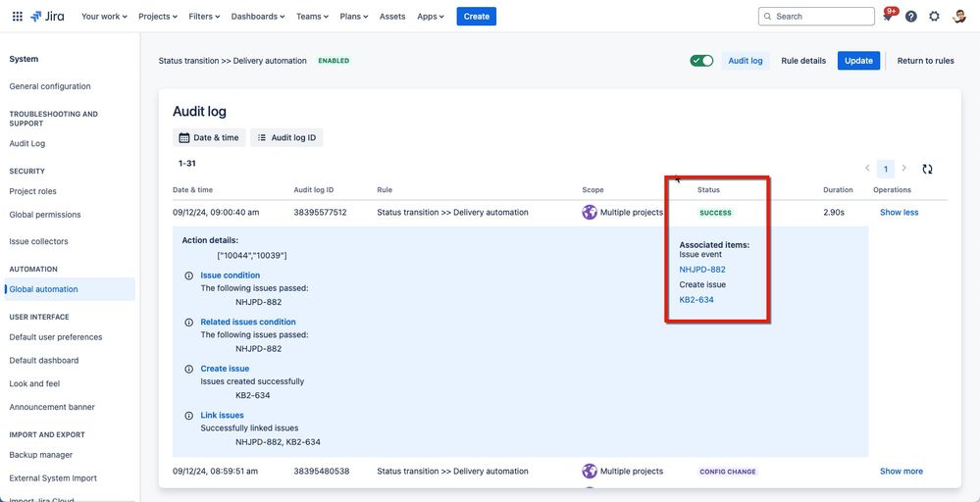Open Announcement banner in sidebar

pyautogui.click(x=52, y=407)
